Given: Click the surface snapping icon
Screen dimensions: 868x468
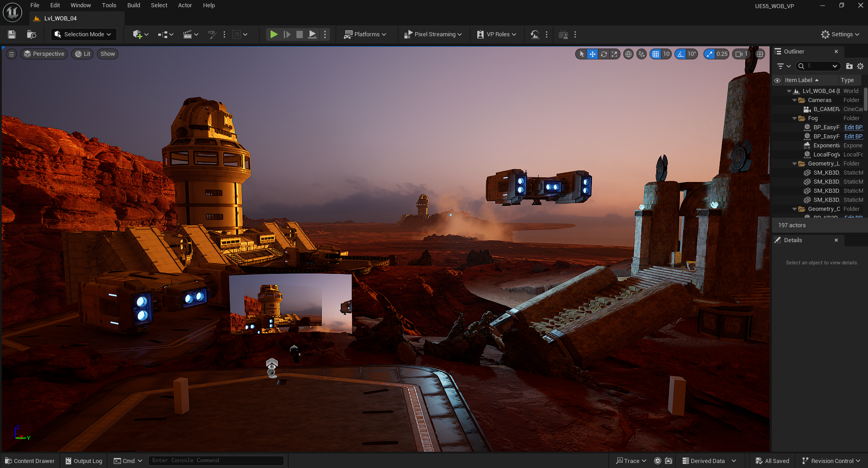Looking at the screenshot, I should pos(641,54).
